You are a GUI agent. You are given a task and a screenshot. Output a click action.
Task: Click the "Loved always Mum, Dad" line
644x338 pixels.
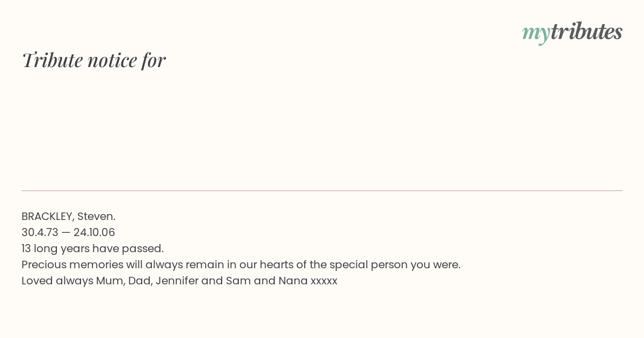click(x=179, y=281)
